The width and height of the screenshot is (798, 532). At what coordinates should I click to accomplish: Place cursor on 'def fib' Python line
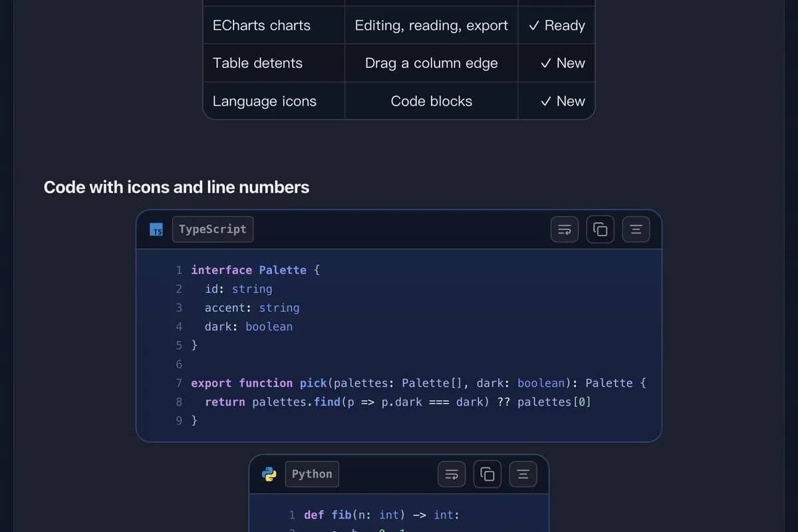(382, 515)
